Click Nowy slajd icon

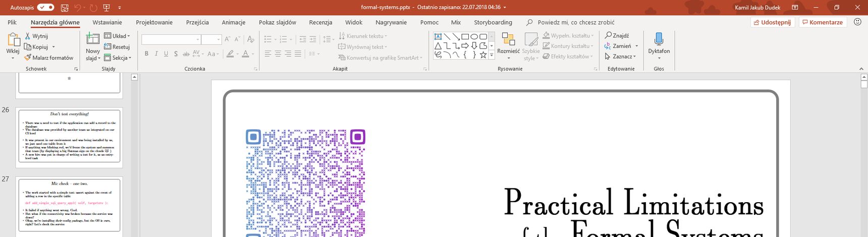[x=93, y=39]
